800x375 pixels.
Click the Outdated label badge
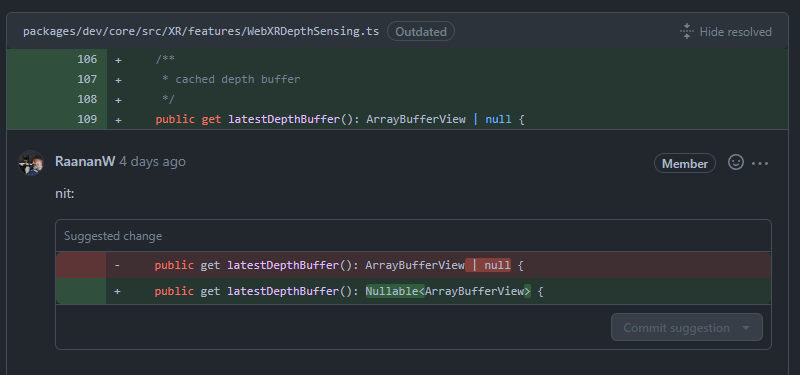click(421, 32)
